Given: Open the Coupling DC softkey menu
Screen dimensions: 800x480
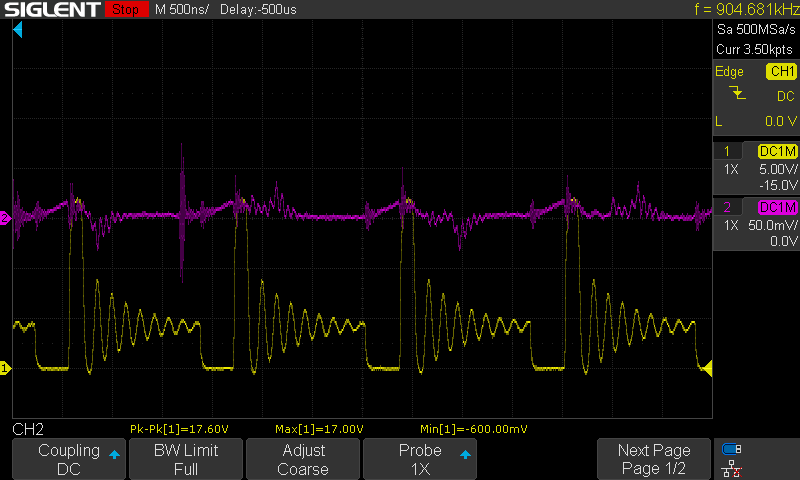Looking at the screenshot, I should pos(69,459).
